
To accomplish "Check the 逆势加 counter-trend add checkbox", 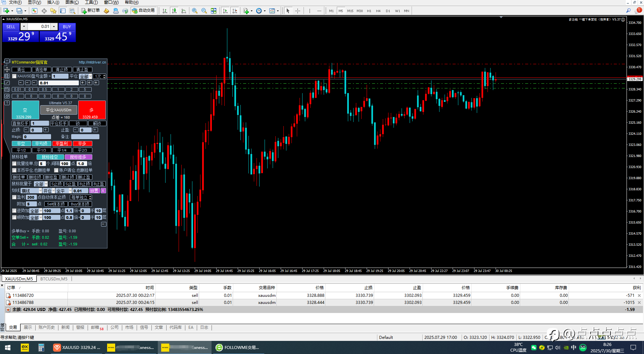I will click(14, 211).
